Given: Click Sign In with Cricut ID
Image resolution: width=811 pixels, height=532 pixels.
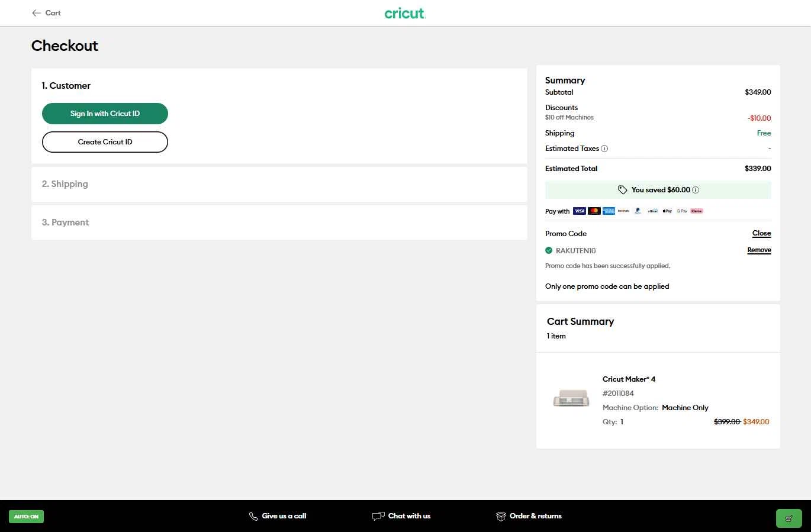Looking at the screenshot, I should [105, 114].
